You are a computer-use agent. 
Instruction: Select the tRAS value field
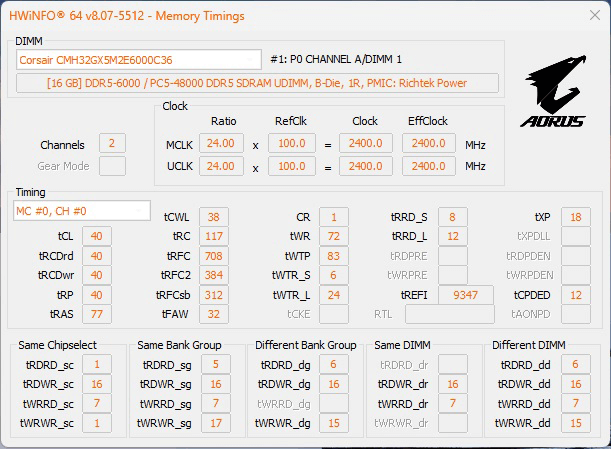point(96,313)
